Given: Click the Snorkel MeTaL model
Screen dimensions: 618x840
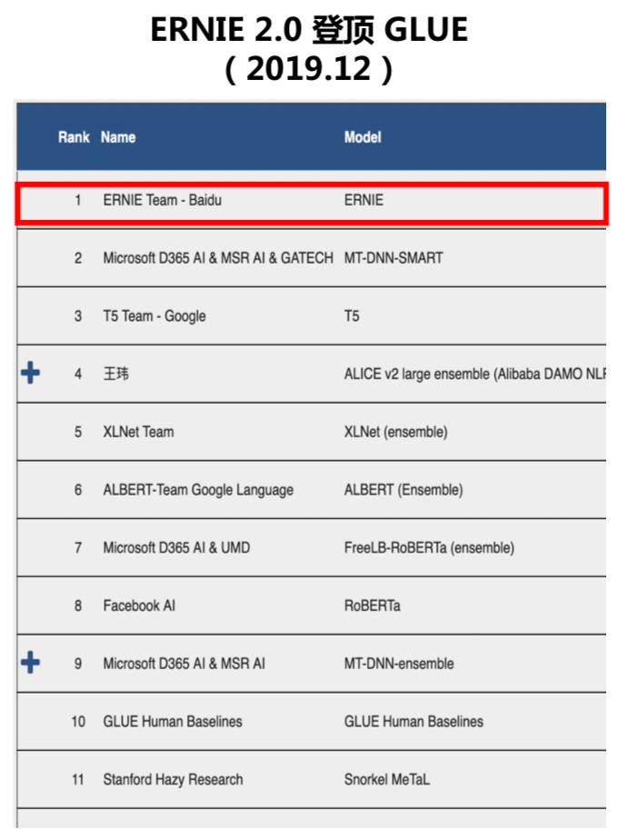Looking at the screenshot, I should tap(386, 780).
